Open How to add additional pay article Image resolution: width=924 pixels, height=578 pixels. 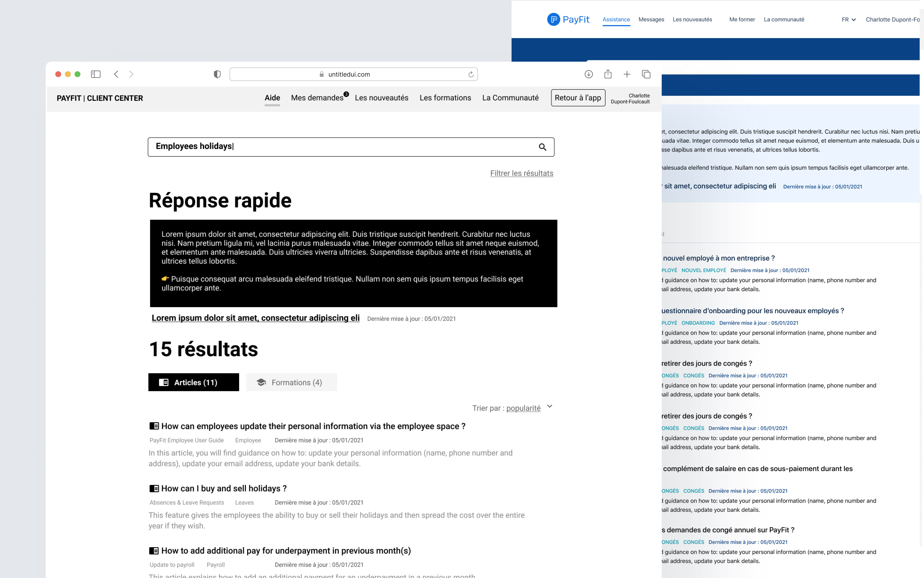[x=286, y=551]
